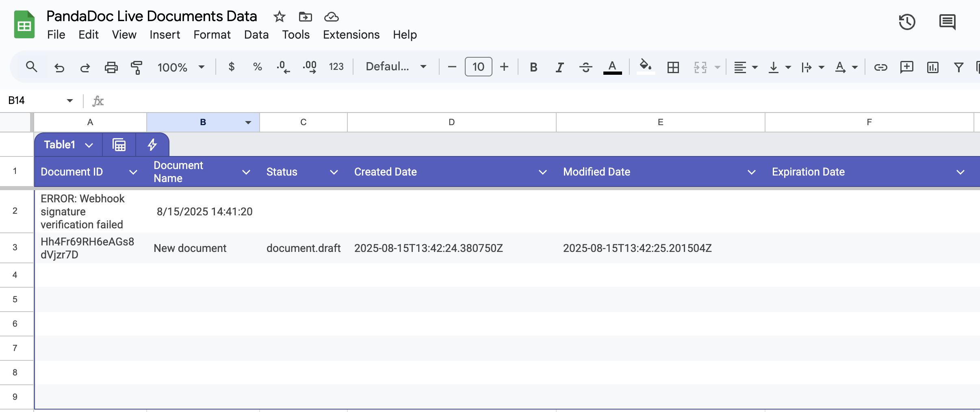Viewport: 980px width, 412px height.
Task: Open horizontal align dropdown
Action: [x=746, y=67]
